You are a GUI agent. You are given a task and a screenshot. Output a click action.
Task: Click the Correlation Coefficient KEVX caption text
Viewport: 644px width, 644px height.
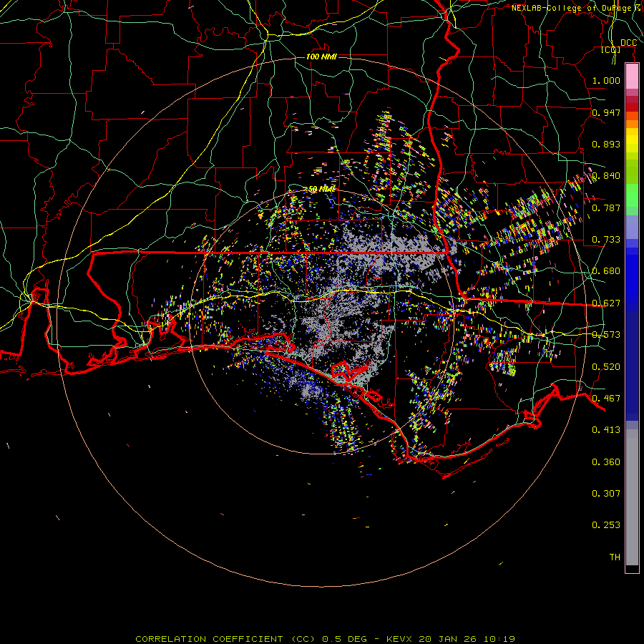pyautogui.click(x=325, y=639)
